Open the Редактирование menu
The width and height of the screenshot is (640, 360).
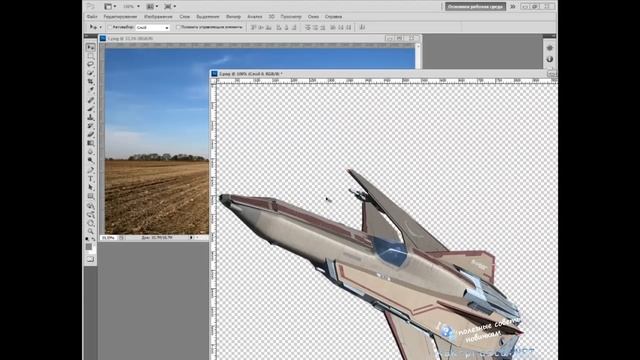(x=120, y=17)
